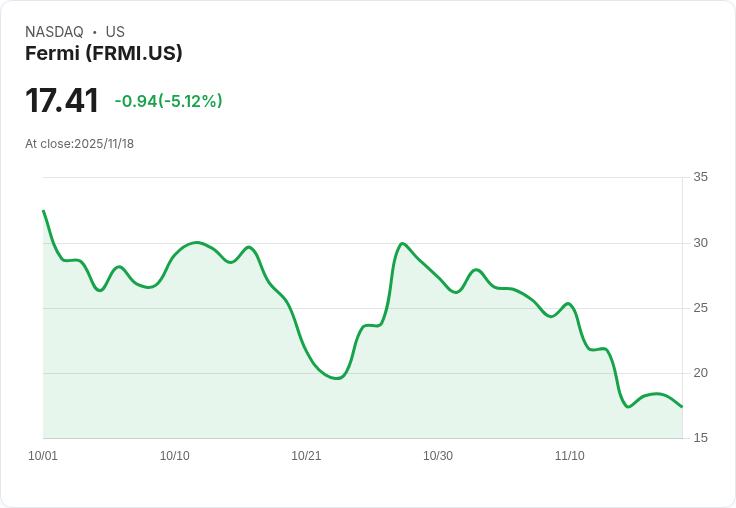Select the NASDAQ exchange label

(x=54, y=32)
